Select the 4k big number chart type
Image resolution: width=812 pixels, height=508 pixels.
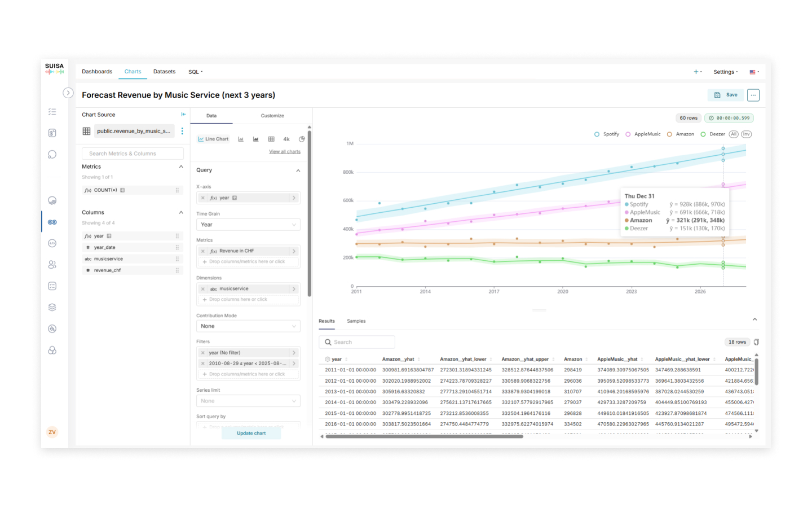(x=286, y=139)
